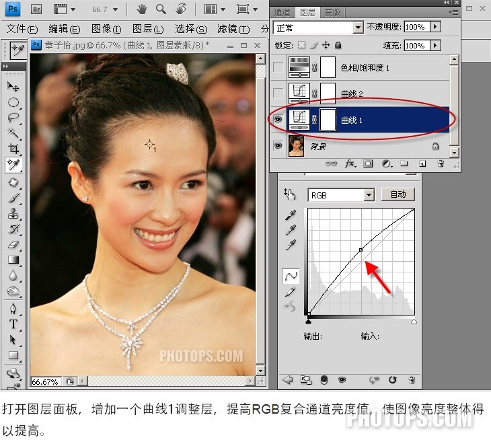Click the on-image adjustment hand icon
The height and width of the screenshot is (448, 491).
click(290, 194)
